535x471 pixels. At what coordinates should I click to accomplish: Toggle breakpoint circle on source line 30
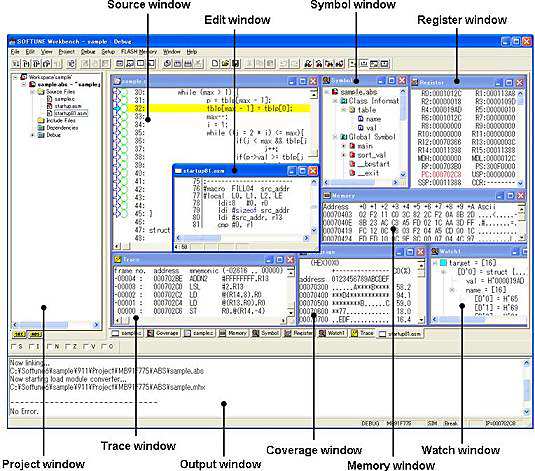click(125, 92)
